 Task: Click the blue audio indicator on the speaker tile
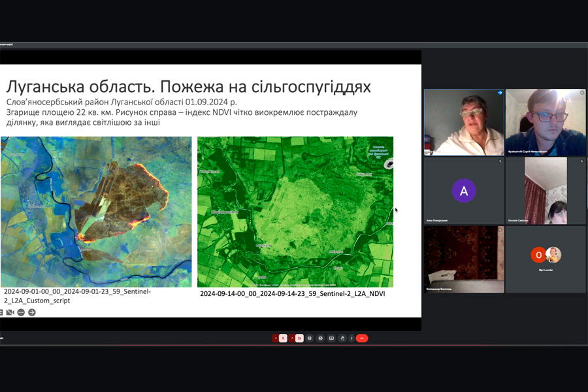point(500,93)
